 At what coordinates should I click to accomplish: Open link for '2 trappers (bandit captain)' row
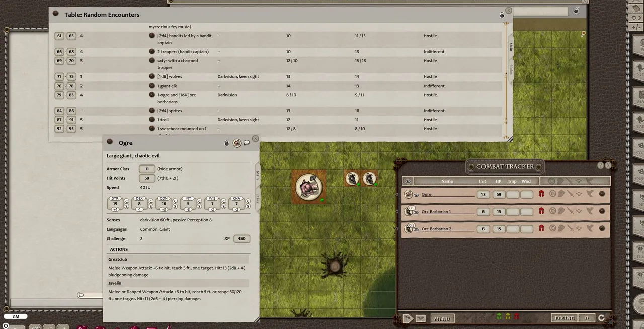152,52
